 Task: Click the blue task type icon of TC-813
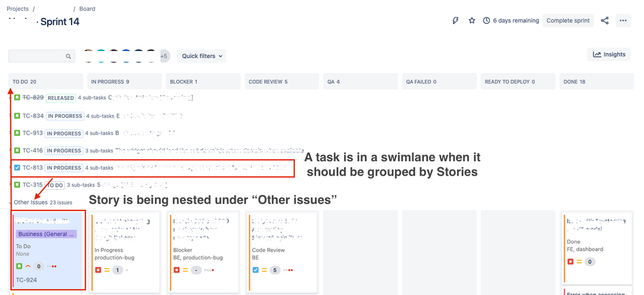coord(17,168)
